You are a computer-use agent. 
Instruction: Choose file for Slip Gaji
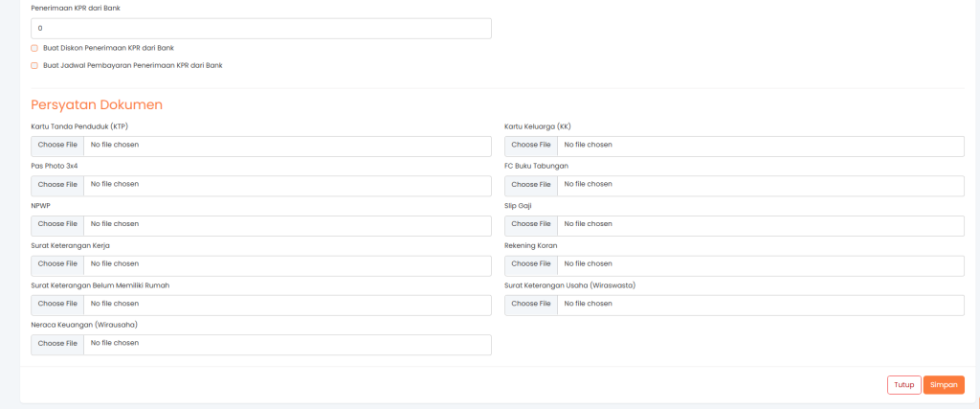[x=531, y=224]
